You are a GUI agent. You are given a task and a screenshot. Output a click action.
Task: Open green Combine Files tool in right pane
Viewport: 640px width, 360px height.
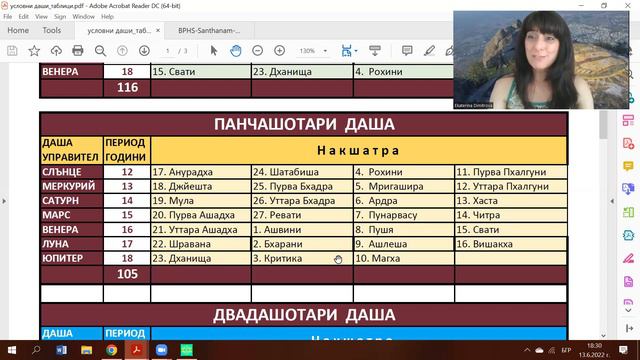(x=628, y=212)
